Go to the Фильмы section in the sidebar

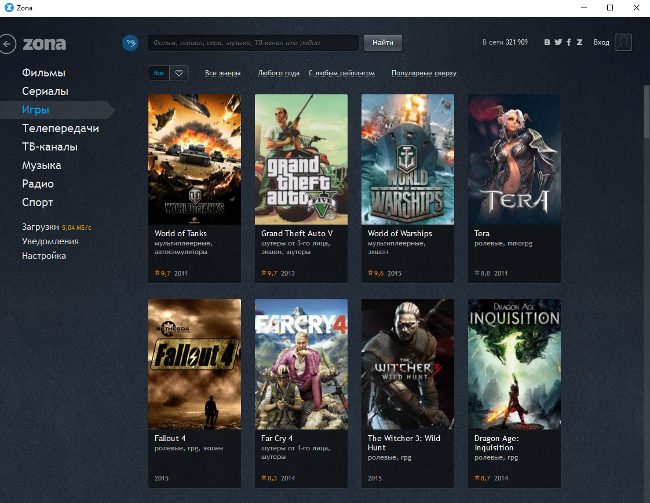pos(44,73)
